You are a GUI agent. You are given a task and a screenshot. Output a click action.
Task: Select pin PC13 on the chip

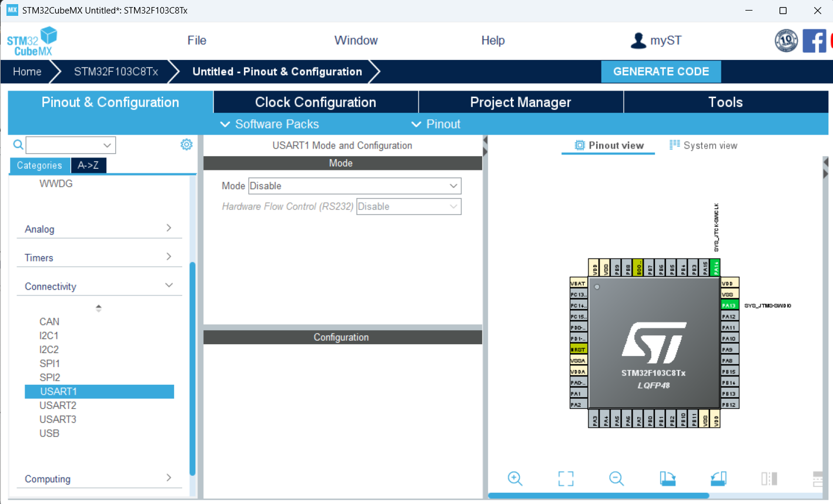578,294
